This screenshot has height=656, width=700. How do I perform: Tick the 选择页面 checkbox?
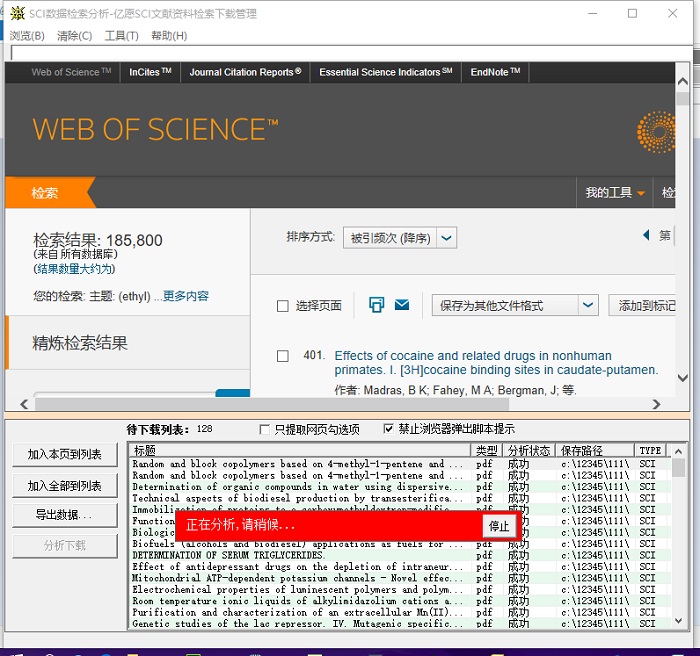283,306
